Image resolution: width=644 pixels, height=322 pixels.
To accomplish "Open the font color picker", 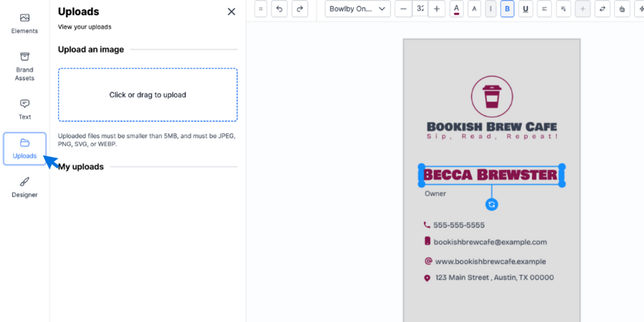I will coord(457,9).
